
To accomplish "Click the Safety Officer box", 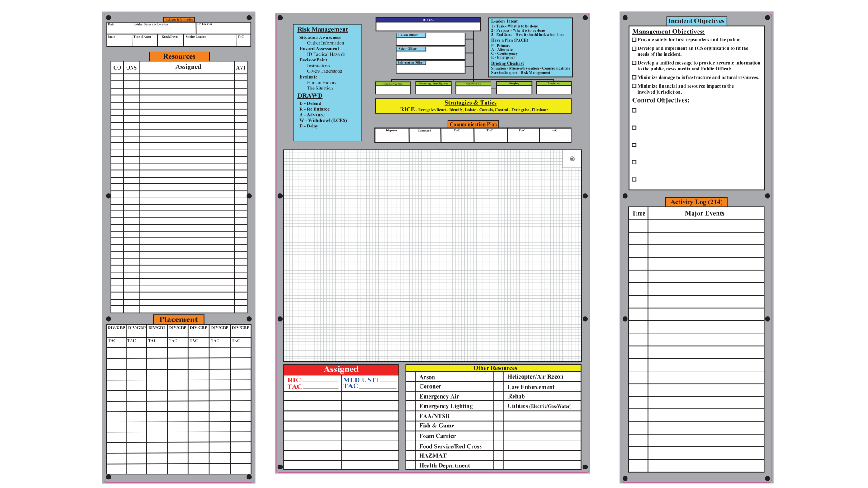I will pyautogui.click(x=430, y=53).
